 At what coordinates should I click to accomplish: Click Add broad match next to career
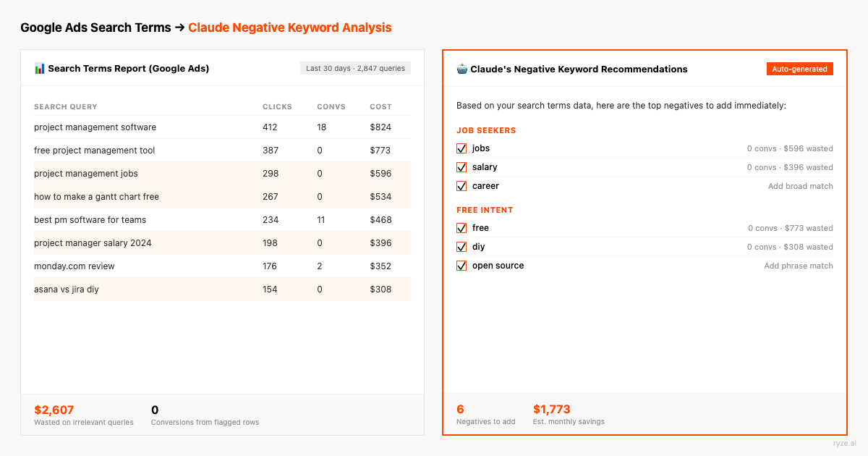(x=801, y=186)
